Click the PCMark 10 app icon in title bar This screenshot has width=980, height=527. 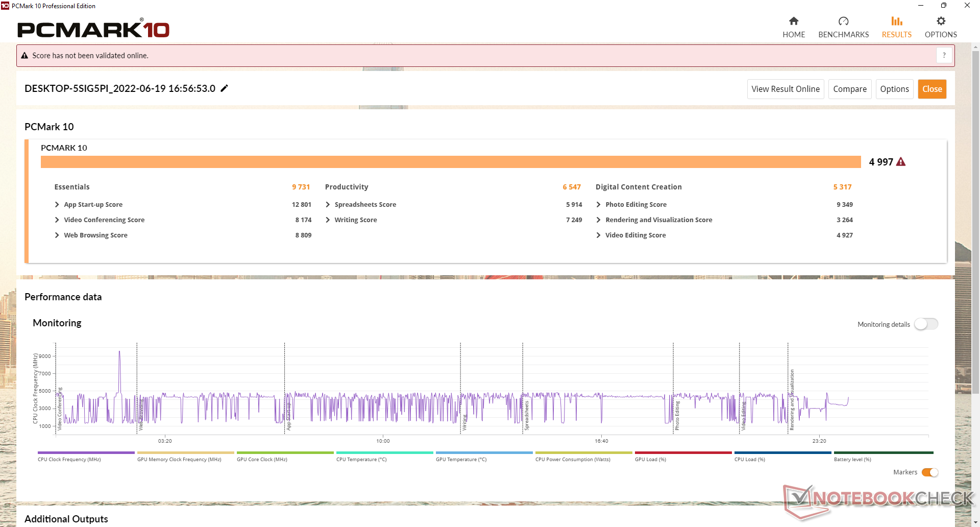[5, 6]
